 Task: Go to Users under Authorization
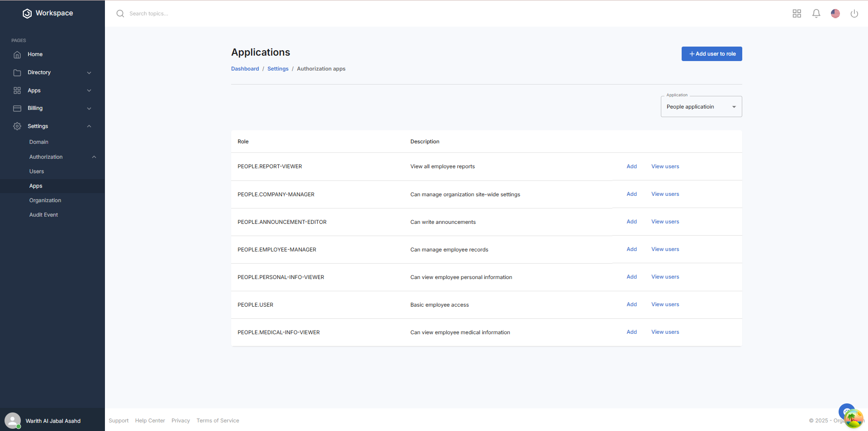point(37,171)
